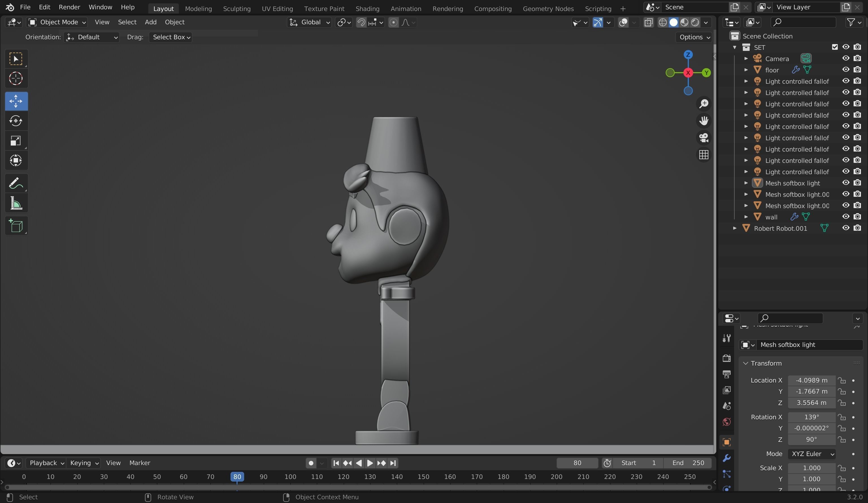Open the File menu

(25, 7)
